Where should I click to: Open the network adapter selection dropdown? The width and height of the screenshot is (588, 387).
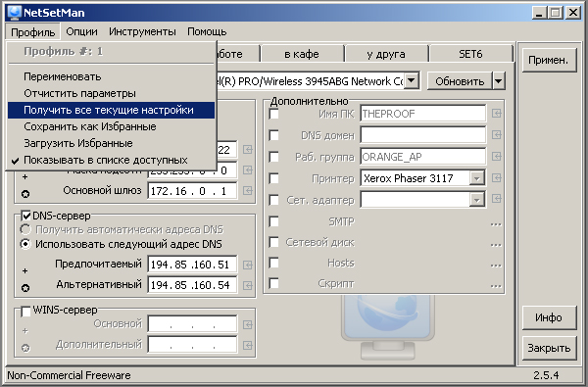click(476, 200)
